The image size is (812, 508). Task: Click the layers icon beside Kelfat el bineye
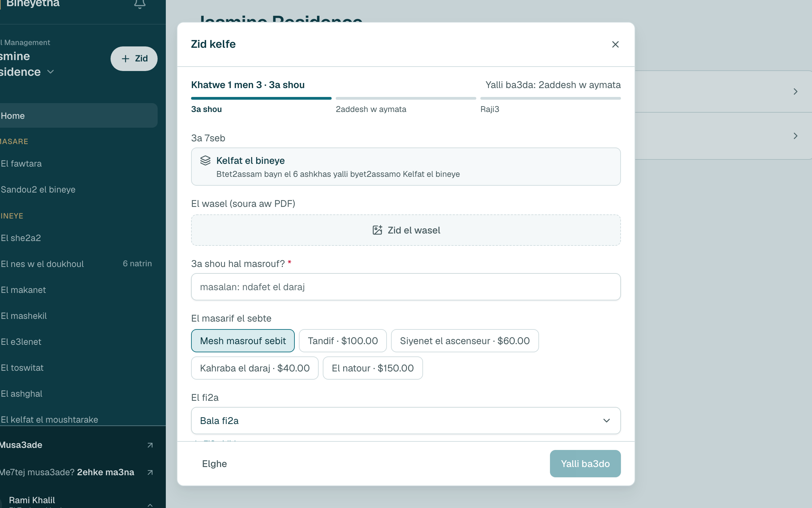(x=205, y=160)
